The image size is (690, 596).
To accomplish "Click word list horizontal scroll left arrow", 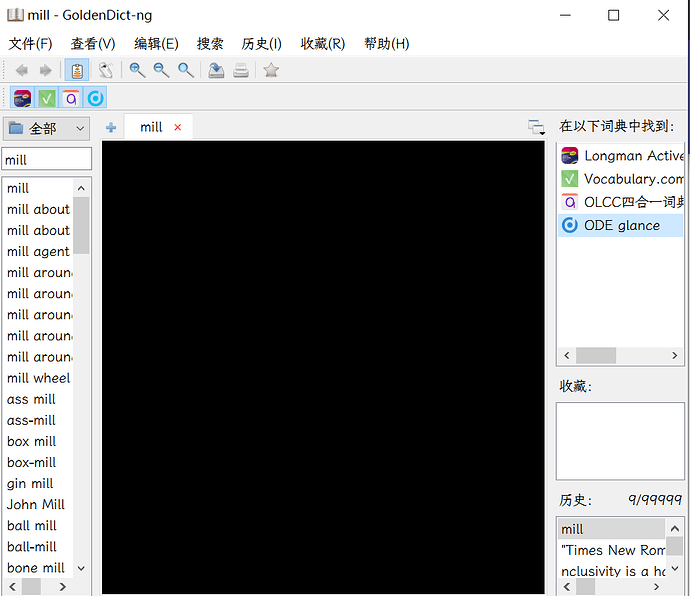I will [x=13, y=587].
